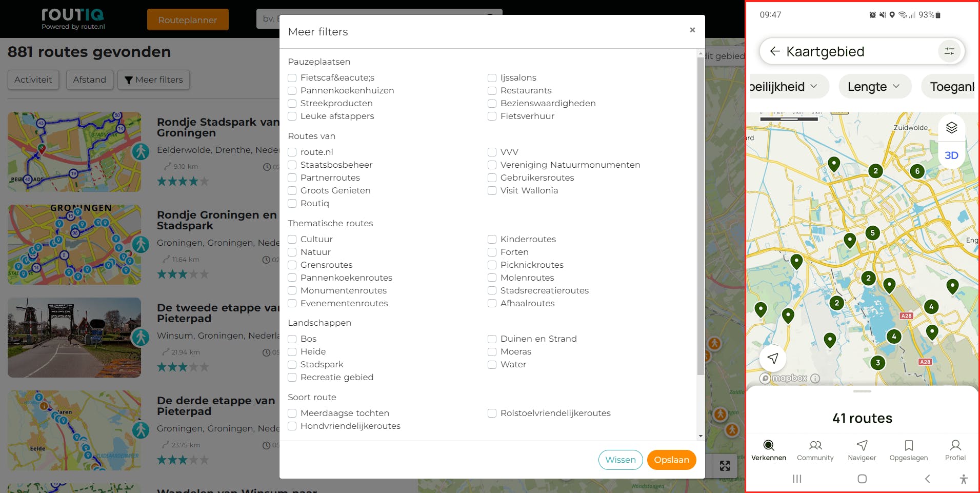Tap the Mapbox info icon on the map
The width and height of the screenshot is (980, 493).
pos(814,379)
